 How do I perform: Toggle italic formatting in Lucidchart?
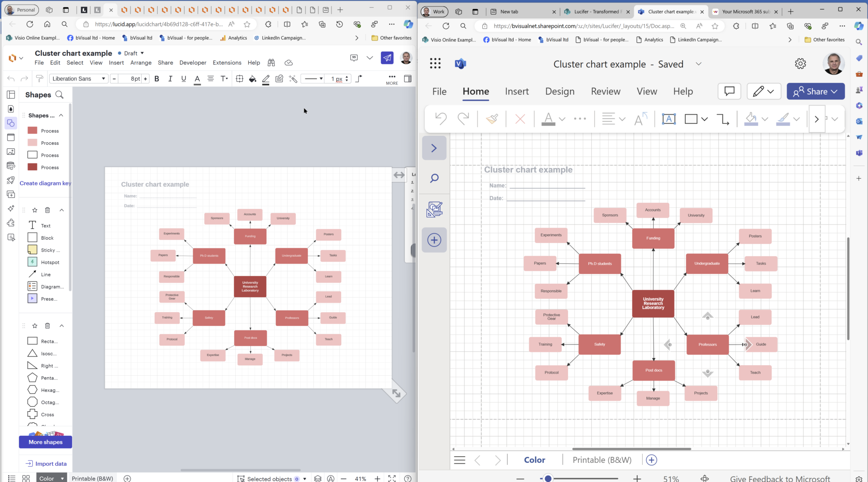(x=170, y=78)
